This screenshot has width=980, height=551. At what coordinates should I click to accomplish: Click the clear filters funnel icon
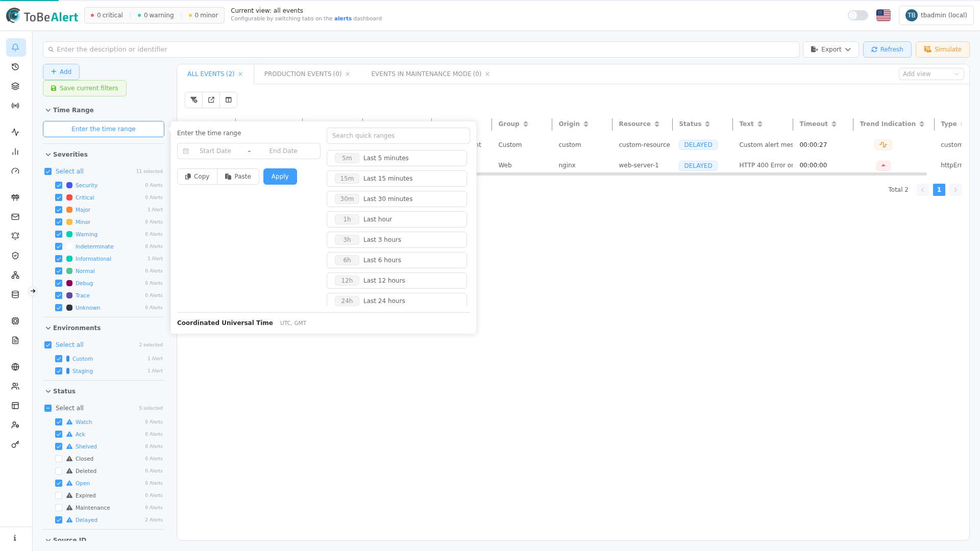coord(193,100)
